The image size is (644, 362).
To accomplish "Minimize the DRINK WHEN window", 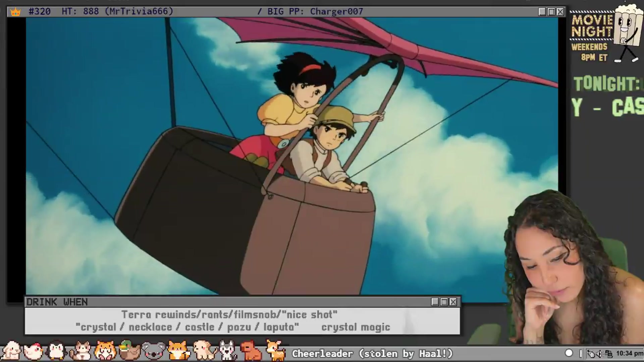I will (x=435, y=302).
